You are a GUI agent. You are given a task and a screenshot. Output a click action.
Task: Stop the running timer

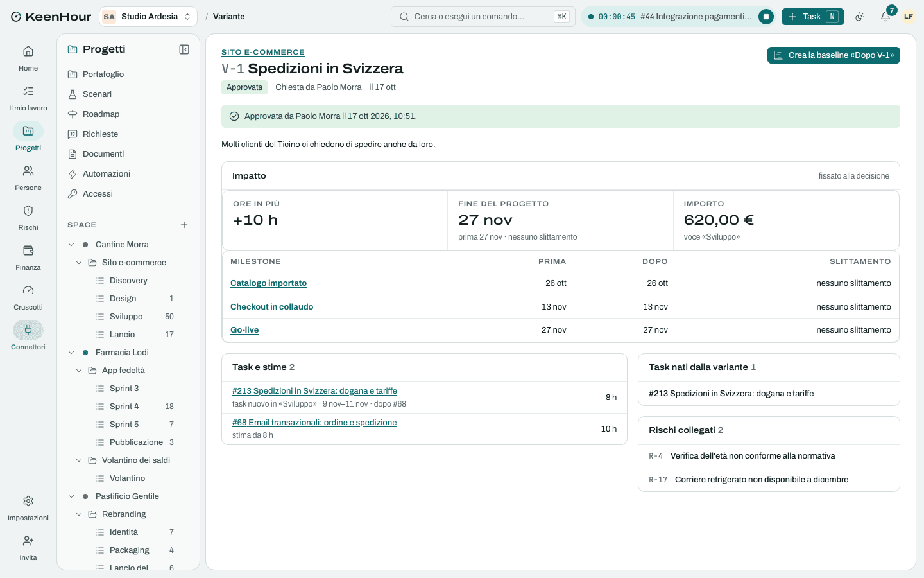(766, 17)
